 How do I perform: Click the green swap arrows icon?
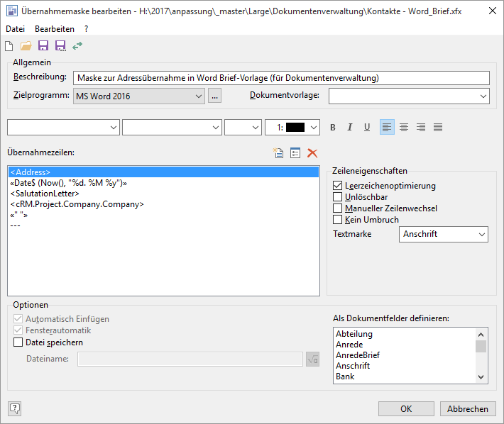tap(77, 46)
